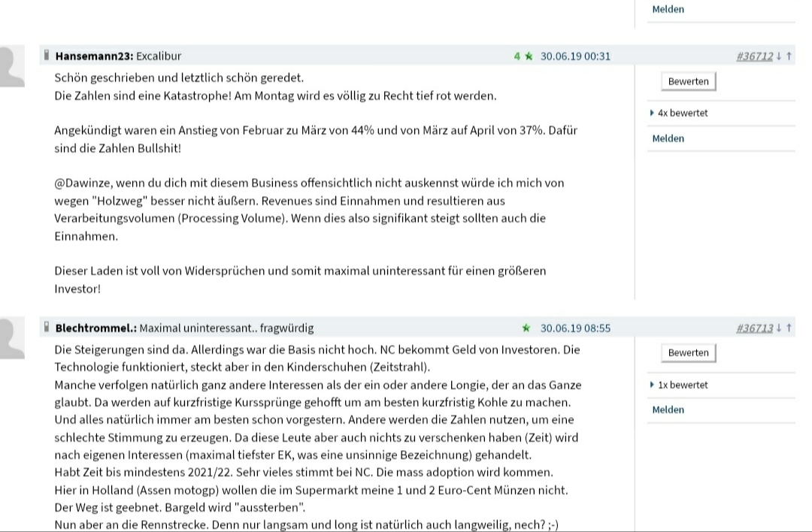This screenshot has height=532, width=812.
Task: Click the green rating number 4
Action: click(x=516, y=56)
